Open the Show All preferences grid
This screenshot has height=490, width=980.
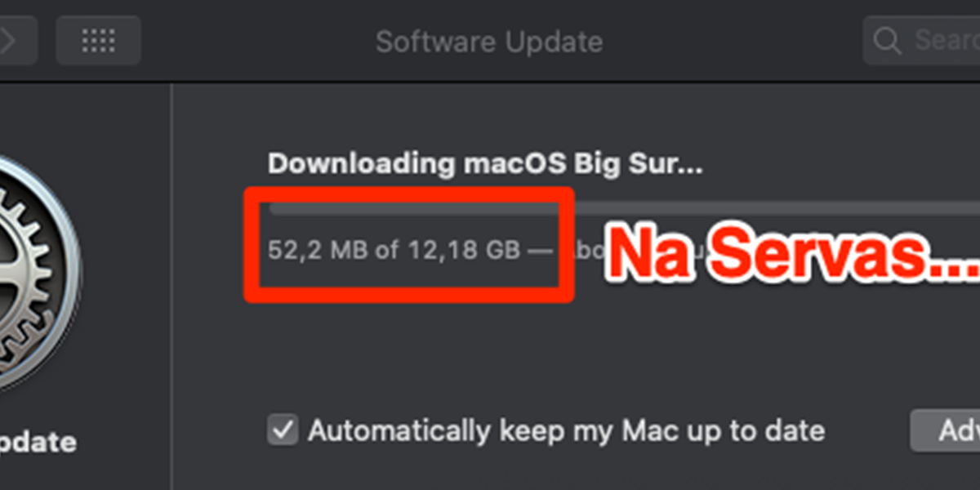pyautogui.click(x=98, y=40)
